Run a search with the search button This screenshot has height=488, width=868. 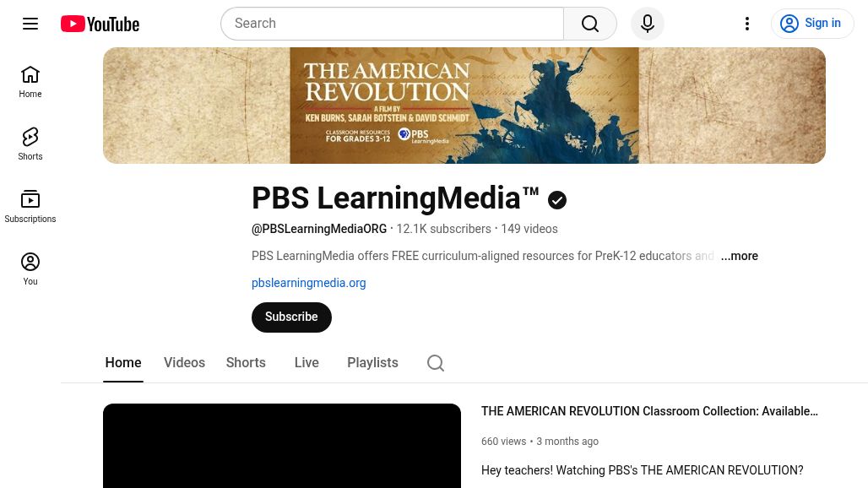pos(589,23)
